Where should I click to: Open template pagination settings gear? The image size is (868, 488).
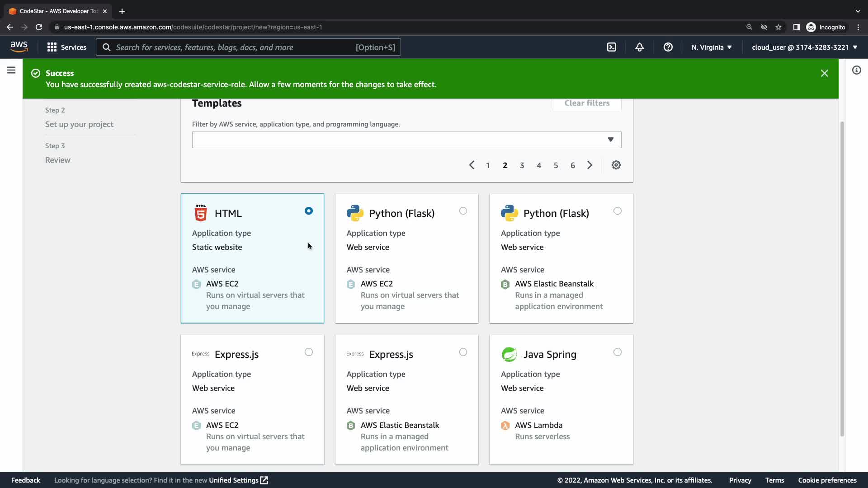616,165
